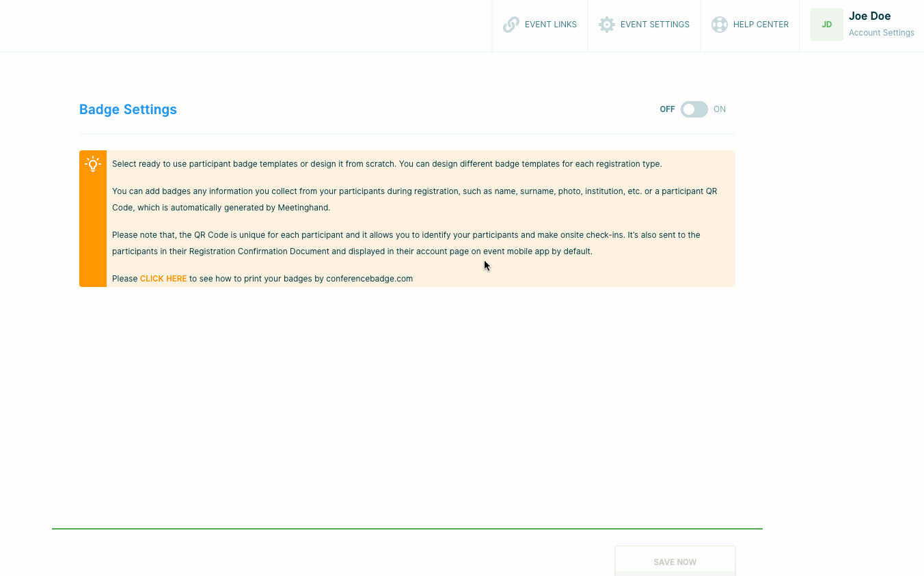924x576 pixels.
Task: Click the chain-link Event Links icon
Action: coord(511,25)
